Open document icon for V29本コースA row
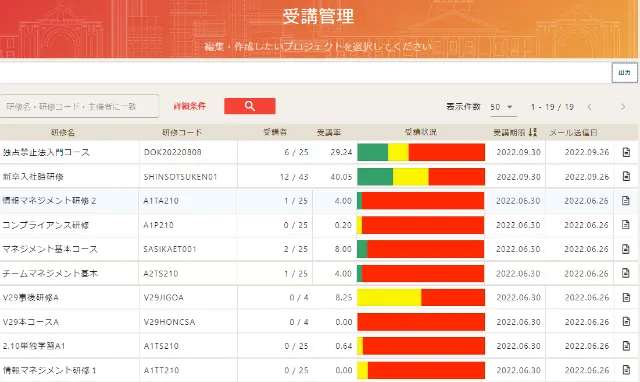The image size is (640, 382). (x=626, y=322)
